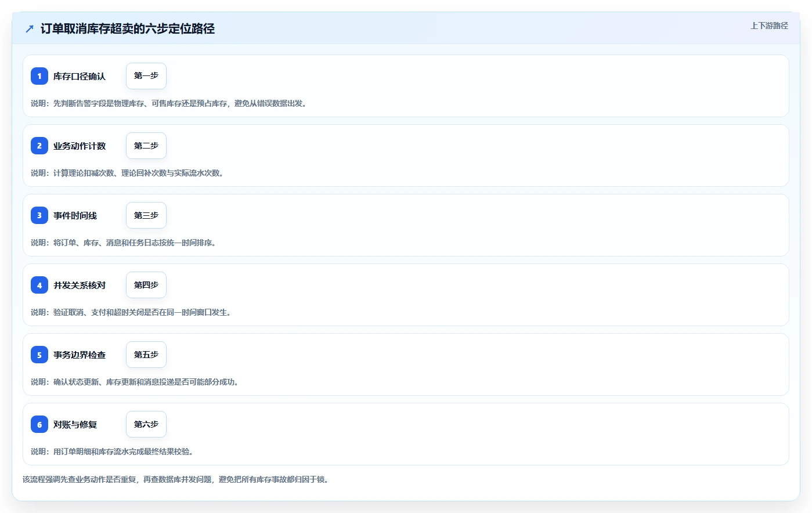Screen dimensions: 812x513
Task: Select the 并发关系核对 step title
Action: pyautogui.click(x=80, y=286)
